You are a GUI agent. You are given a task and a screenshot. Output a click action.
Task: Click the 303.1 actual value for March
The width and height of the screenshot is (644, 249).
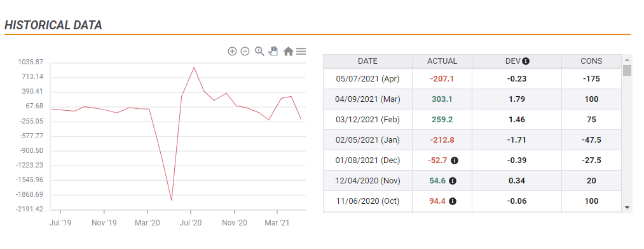click(442, 99)
